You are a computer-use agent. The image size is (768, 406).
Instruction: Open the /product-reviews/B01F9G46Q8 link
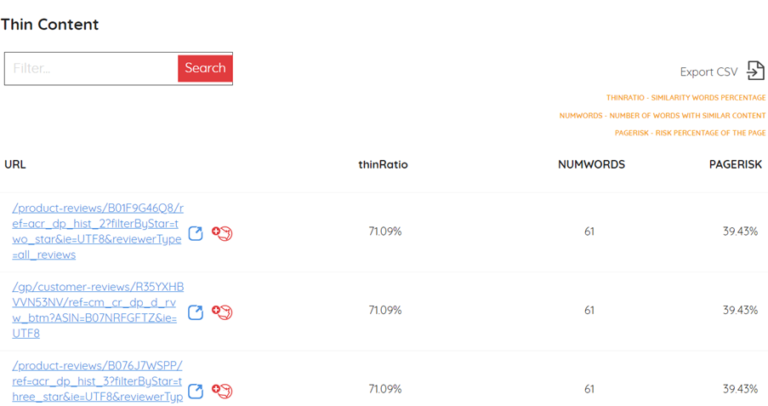click(97, 231)
